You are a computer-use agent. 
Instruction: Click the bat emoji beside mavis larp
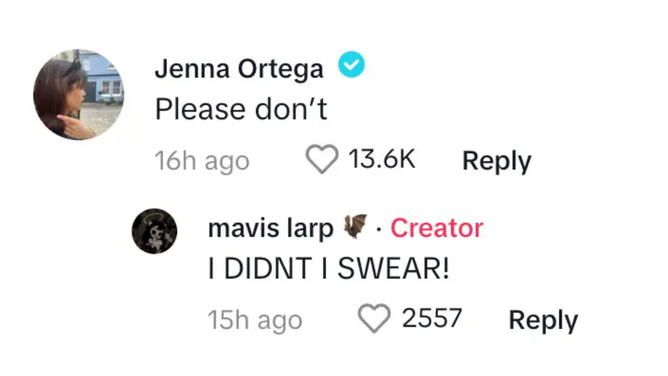tap(355, 226)
